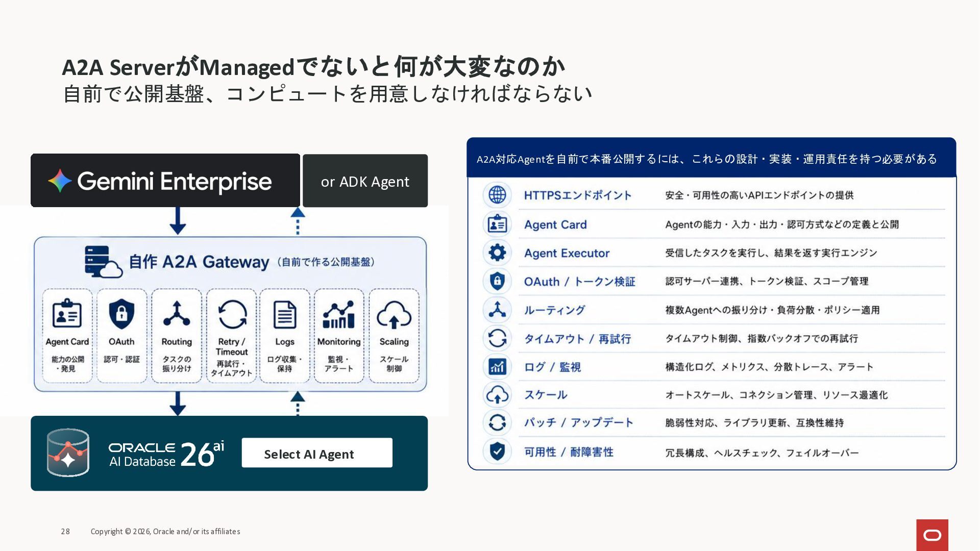Click the subtitle 自前で公開基盤、コンピュート
Image resolution: width=980 pixels, height=551 pixels.
[x=327, y=94]
